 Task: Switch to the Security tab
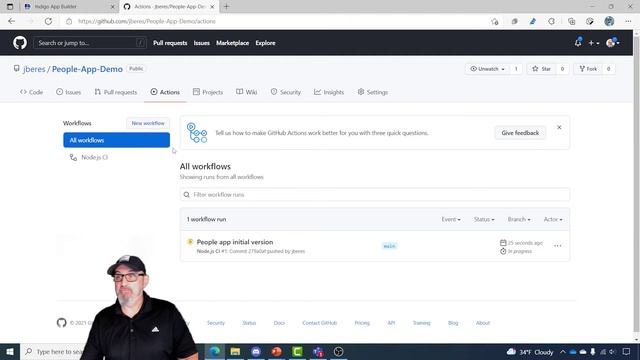[x=286, y=92]
